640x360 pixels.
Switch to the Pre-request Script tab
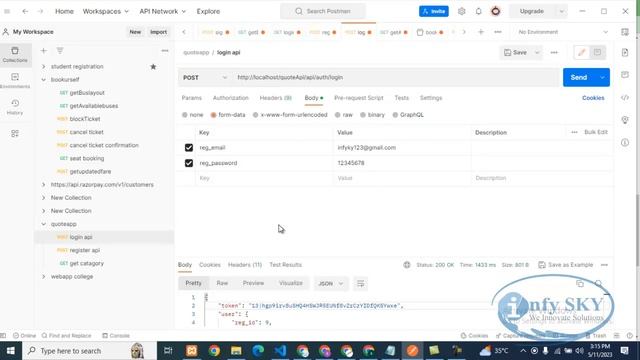click(359, 98)
